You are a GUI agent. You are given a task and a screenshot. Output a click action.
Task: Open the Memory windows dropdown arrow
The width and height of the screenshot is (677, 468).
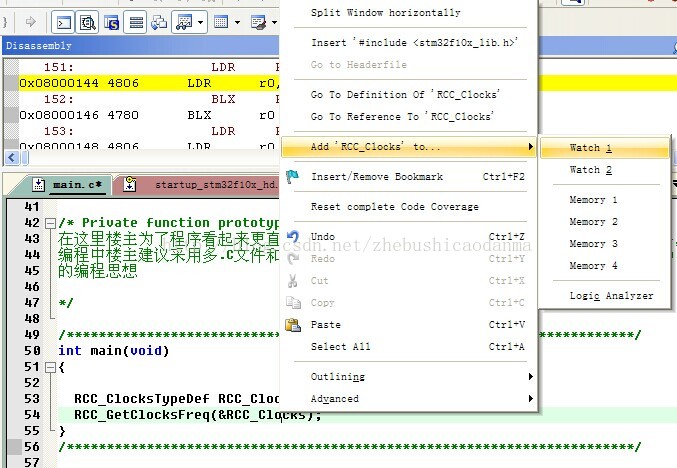(x=235, y=21)
